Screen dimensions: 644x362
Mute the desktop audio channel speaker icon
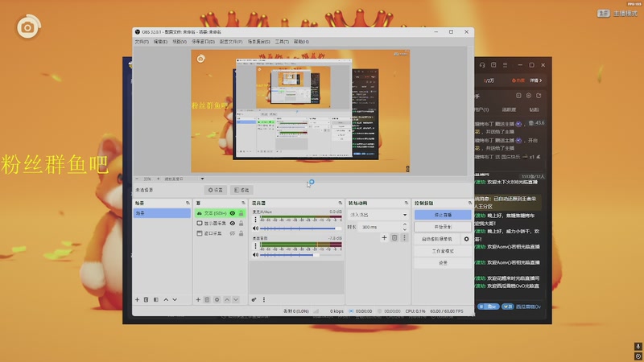click(x=255, y=255)
